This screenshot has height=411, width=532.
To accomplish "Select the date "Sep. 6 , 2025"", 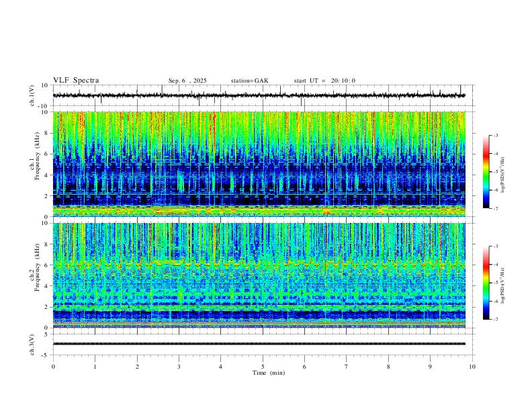I will (x=187, y=81).
